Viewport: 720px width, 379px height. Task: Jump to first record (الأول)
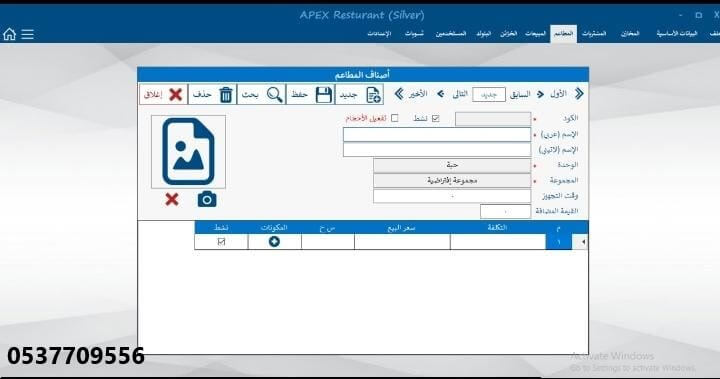567,94
